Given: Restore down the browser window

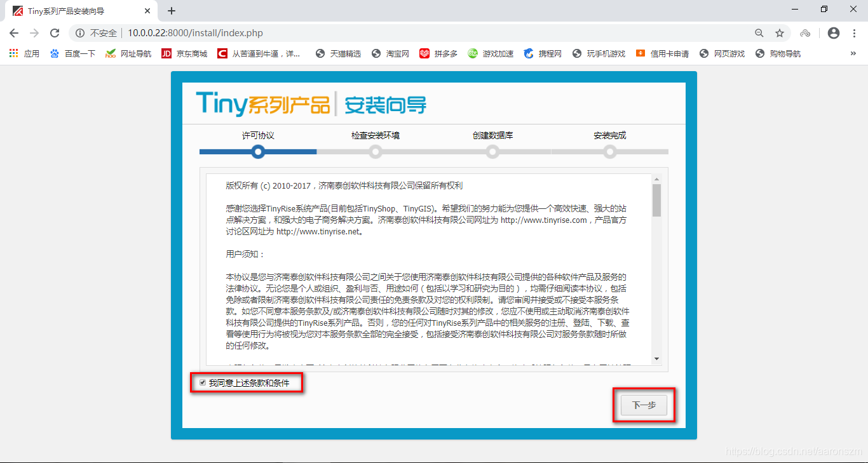Looking at the screenshot, I should click(x=824, y=10).
